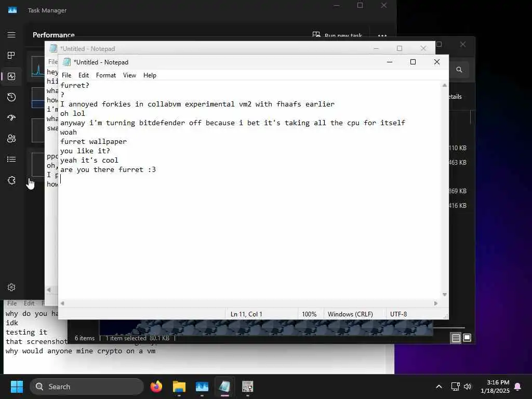
Task: Click Notepad icon in taskbar
Action: click(224, 387)
